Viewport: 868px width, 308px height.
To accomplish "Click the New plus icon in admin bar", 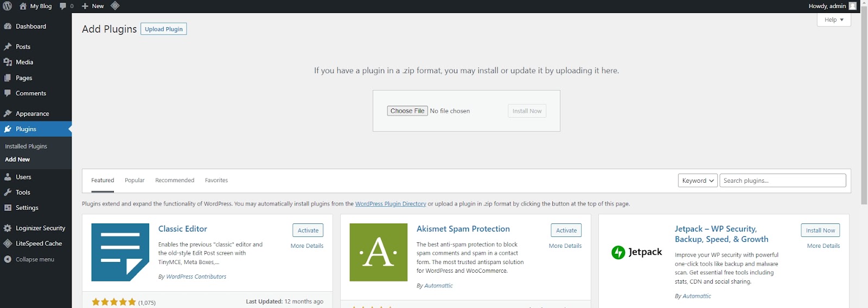I will tap(85, 6).
